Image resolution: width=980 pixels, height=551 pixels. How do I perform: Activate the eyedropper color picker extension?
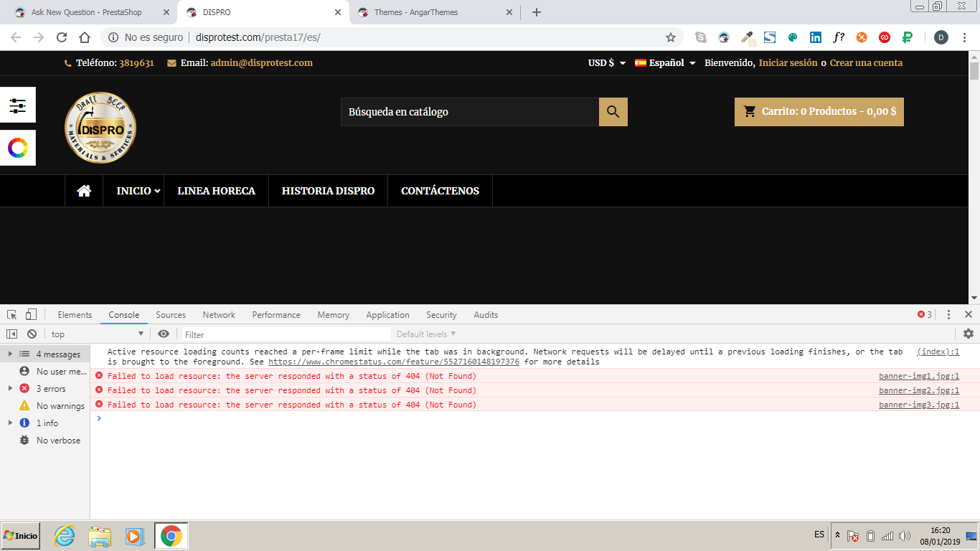click(x=747, y=37)
